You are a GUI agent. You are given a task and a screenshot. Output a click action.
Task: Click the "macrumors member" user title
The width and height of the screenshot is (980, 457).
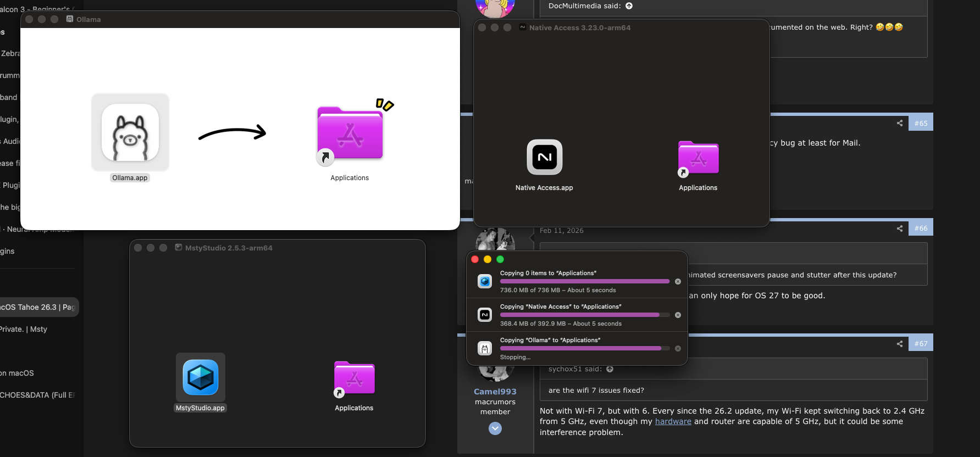[x=495, y=407]
